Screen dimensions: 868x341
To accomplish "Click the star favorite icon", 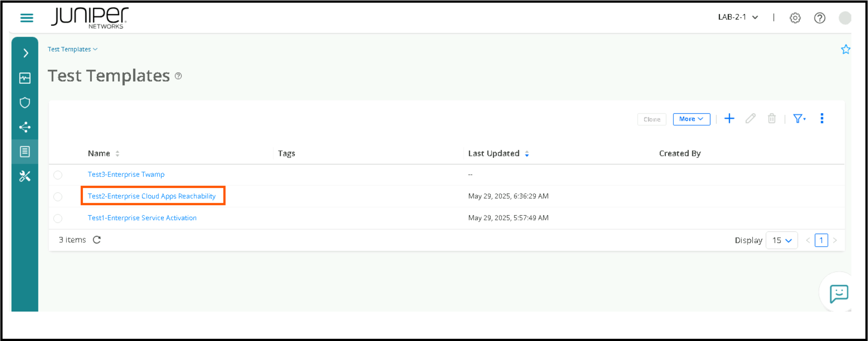I will coord(845,49).
